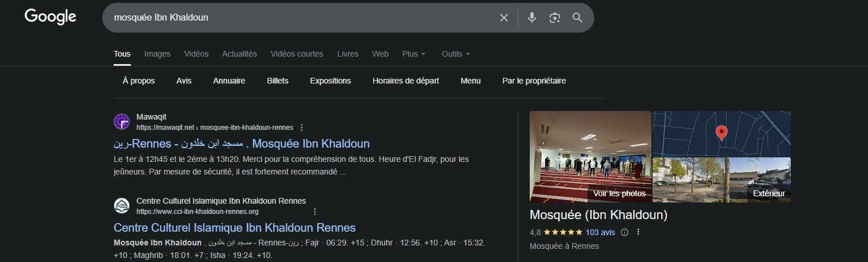Clear the search box text
The height and width of the screenshot is (262, 868).
(x=503, y=18)
